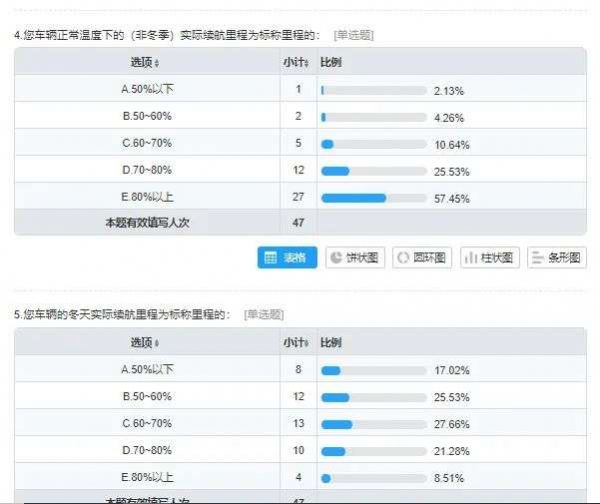Click the count 27 in question 4
Viewport: 600px width, 504px height.
pyautogui.click(x=298, y=198)
